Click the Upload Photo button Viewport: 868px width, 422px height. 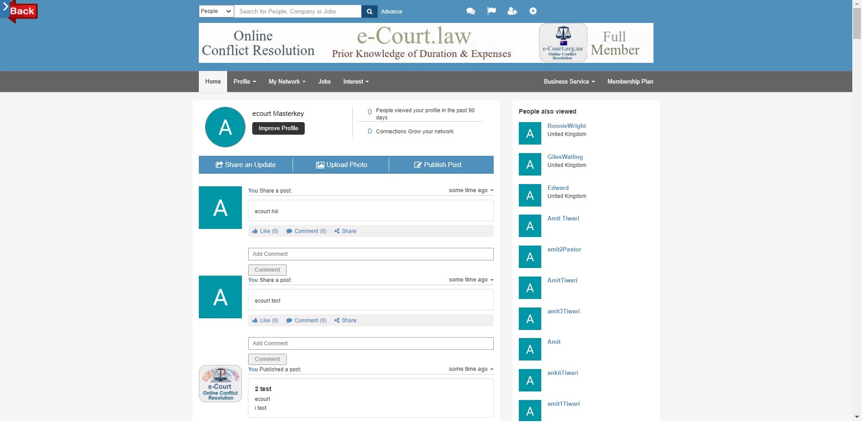(x=342, y=165)
